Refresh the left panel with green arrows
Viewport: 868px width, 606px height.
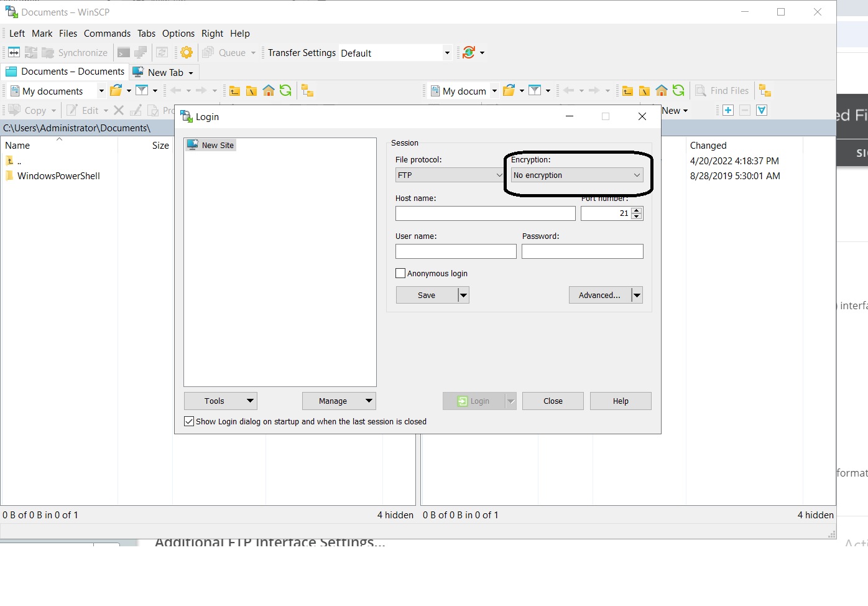[285, 91]
